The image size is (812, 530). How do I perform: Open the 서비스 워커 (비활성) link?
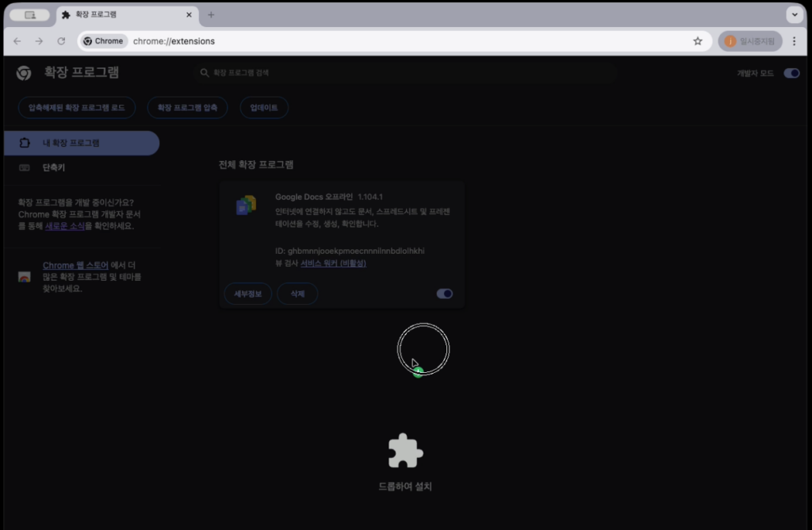[333, 263]
